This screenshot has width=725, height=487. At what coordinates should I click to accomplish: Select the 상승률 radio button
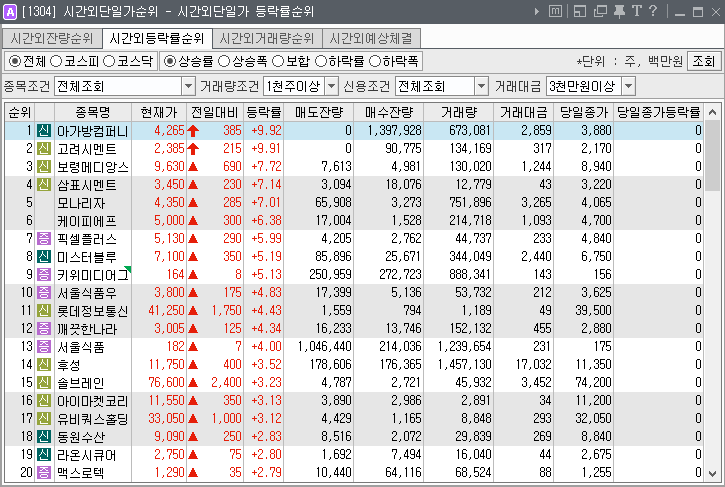170,61
